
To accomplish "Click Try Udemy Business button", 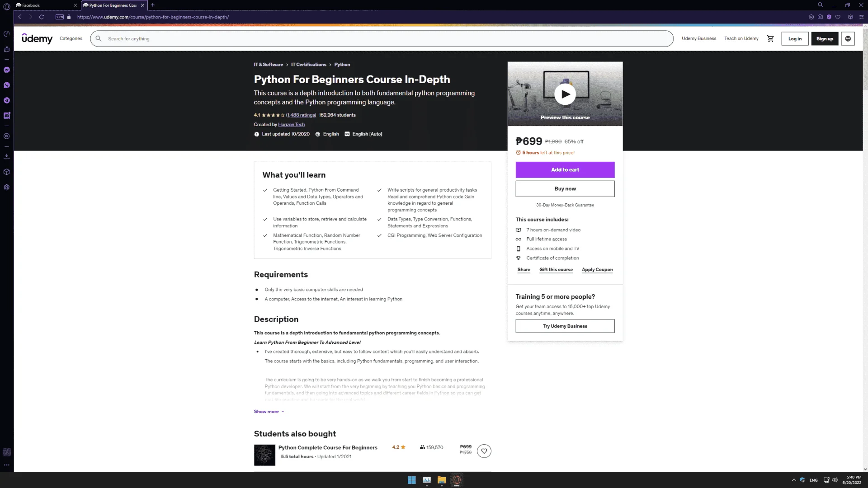I will click(565, 326).
